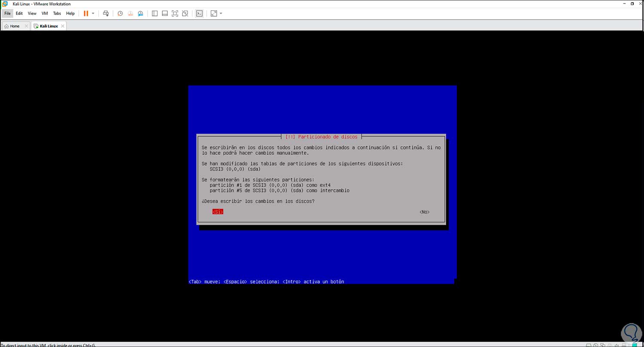Minimize the VMware Workstation window
644x347 pixels.
625,4
